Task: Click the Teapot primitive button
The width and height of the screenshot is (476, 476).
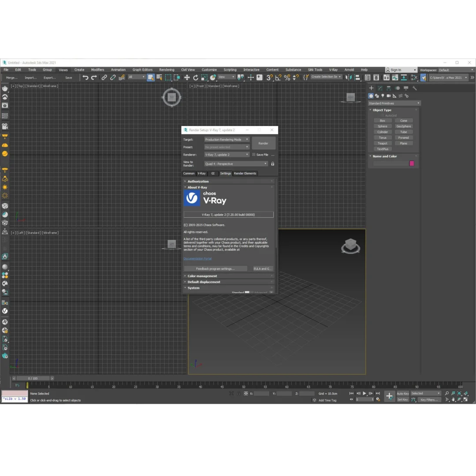Action: [x=382, y=143]
